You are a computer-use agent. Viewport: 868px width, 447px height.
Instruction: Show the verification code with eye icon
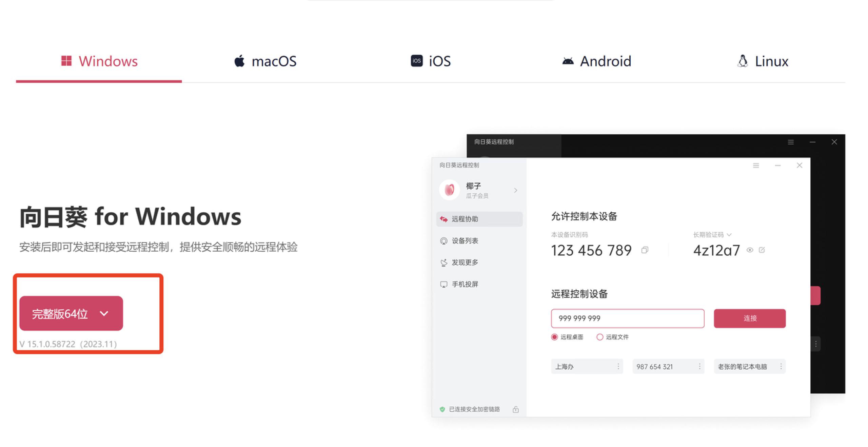pyautogui.click(x=750, y=250)
